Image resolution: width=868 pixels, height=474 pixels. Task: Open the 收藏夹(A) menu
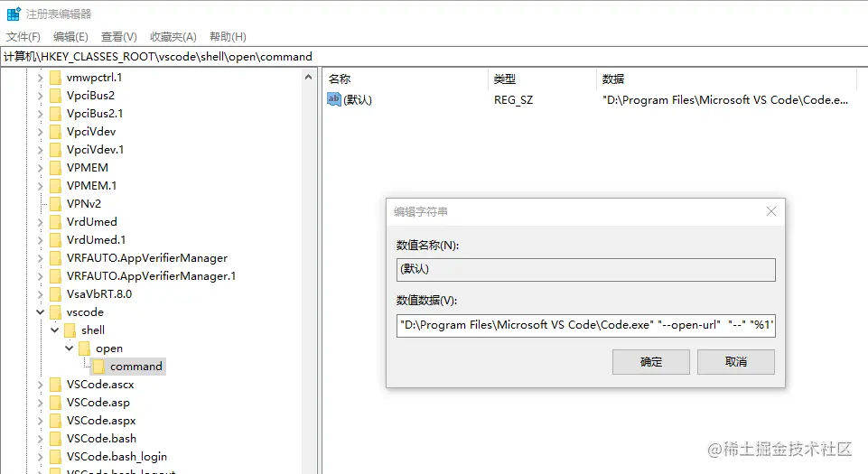173,37
